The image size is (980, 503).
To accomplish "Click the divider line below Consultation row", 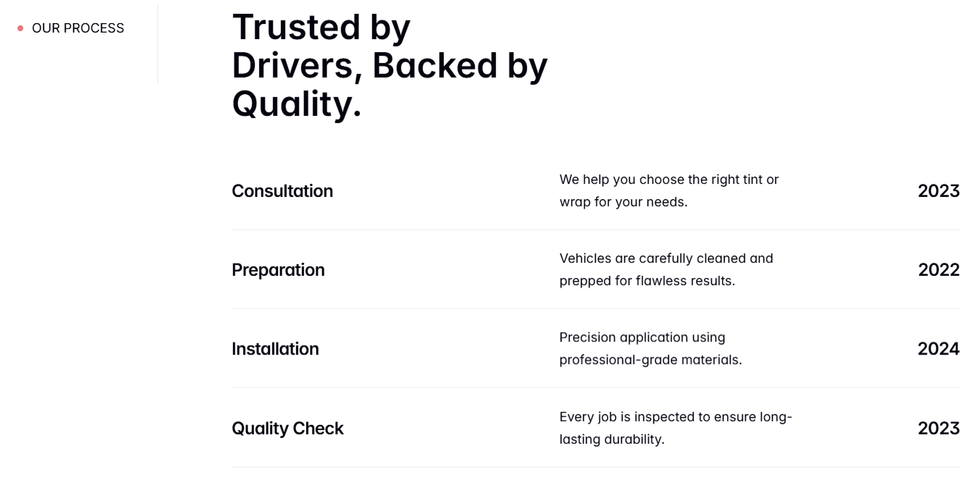I will (595, 230).
